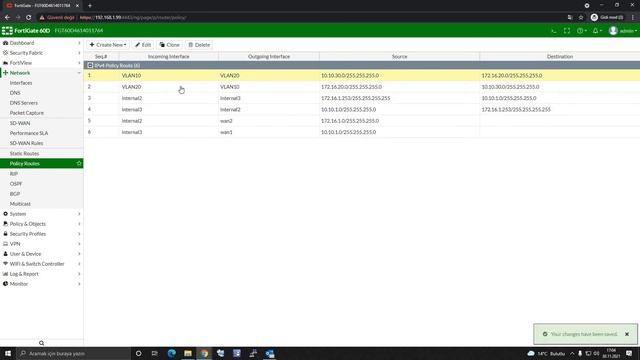Select row 6 with outgoing wan1
The height and width of the screenshot is (360, 640).
tap(362, 132)
